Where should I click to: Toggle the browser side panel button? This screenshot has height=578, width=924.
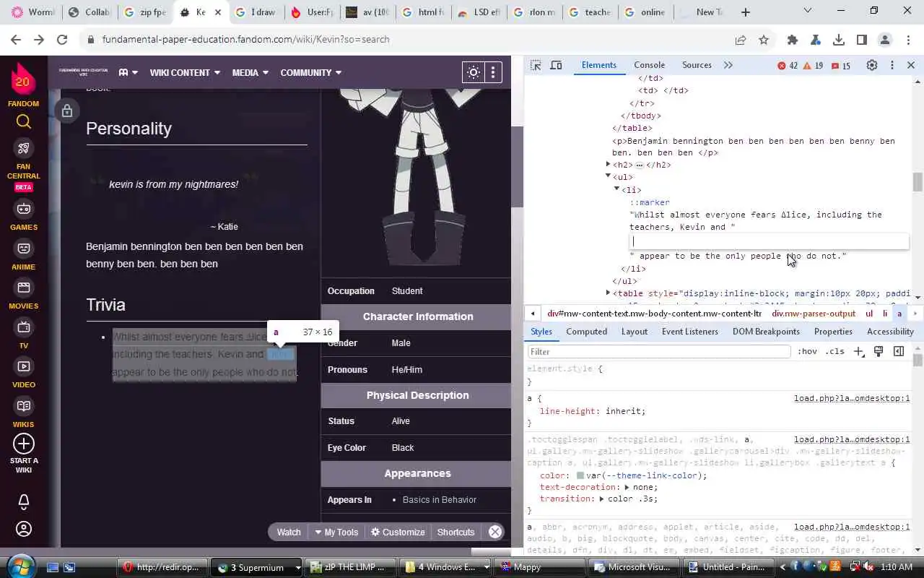[862, 40]
